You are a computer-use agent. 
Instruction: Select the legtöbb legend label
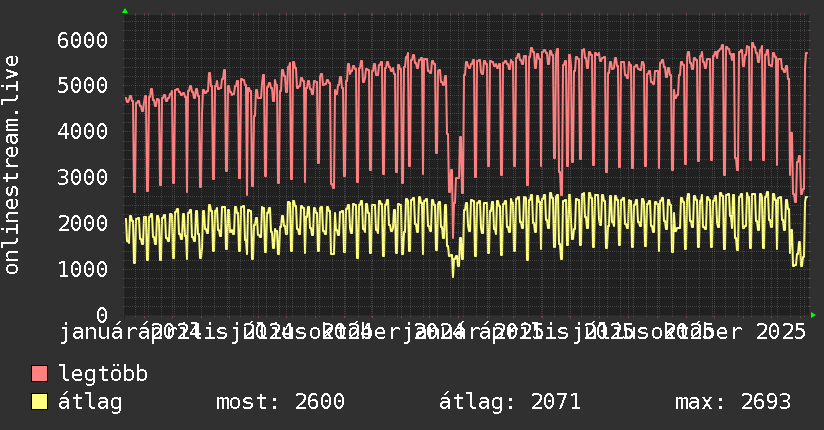click(x=103, y=374)
